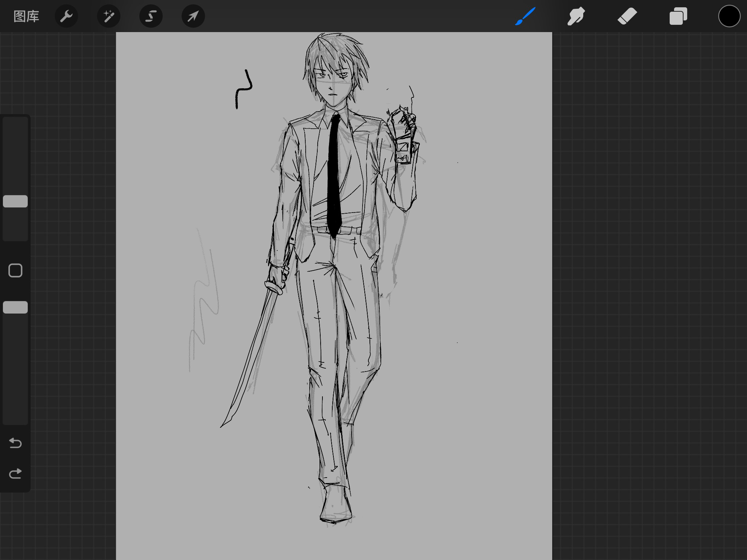The image size is (747, 560).
Task: Open the Gallery (图库) view
Action: (x=26, y=16)
